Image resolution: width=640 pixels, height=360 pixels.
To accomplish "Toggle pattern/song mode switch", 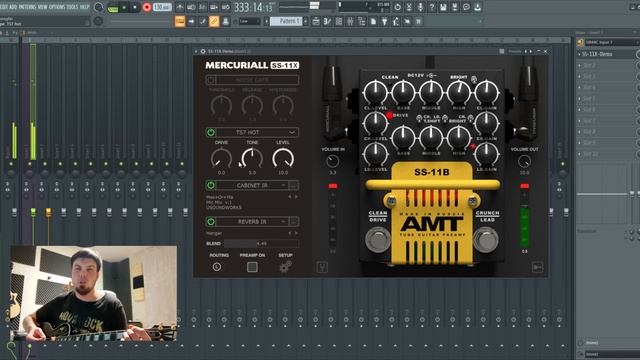I will click(113, 7).
